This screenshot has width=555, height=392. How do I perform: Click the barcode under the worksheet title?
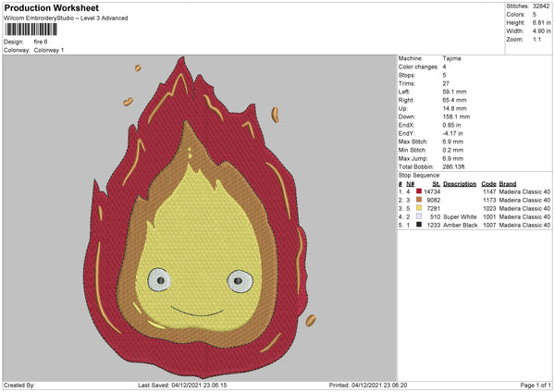[31, 30]
